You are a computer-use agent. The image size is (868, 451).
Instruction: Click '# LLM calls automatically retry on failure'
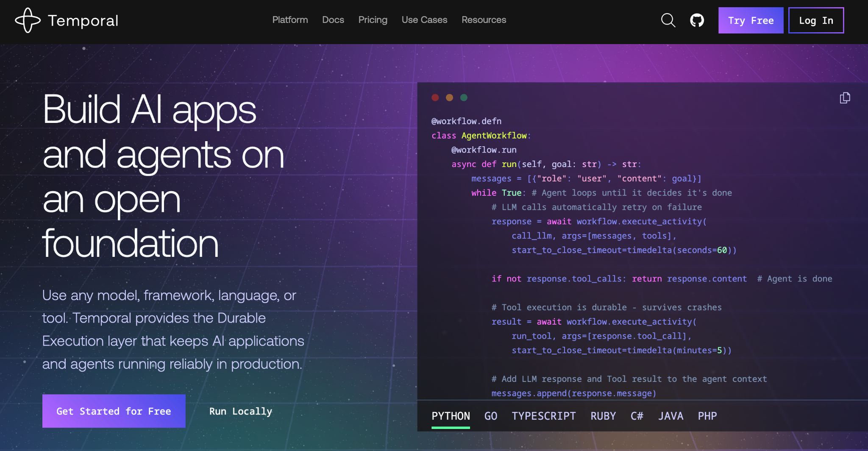[597, 207]
